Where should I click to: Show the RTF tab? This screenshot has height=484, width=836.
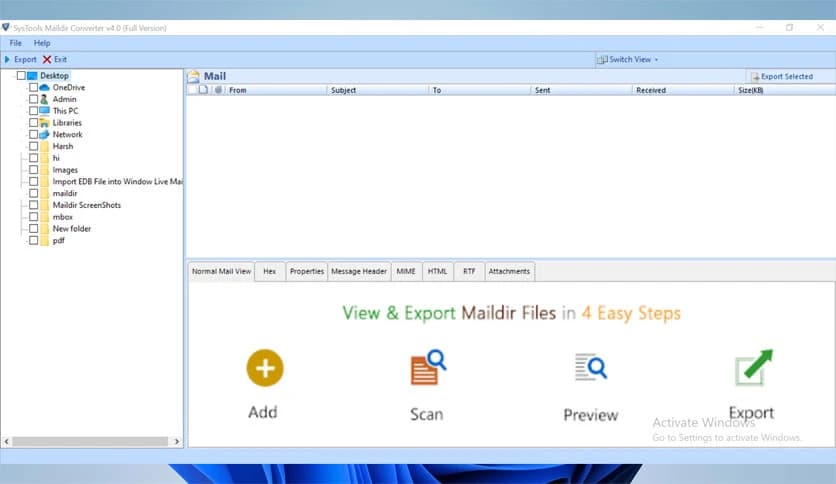click(x=469, y=271)
